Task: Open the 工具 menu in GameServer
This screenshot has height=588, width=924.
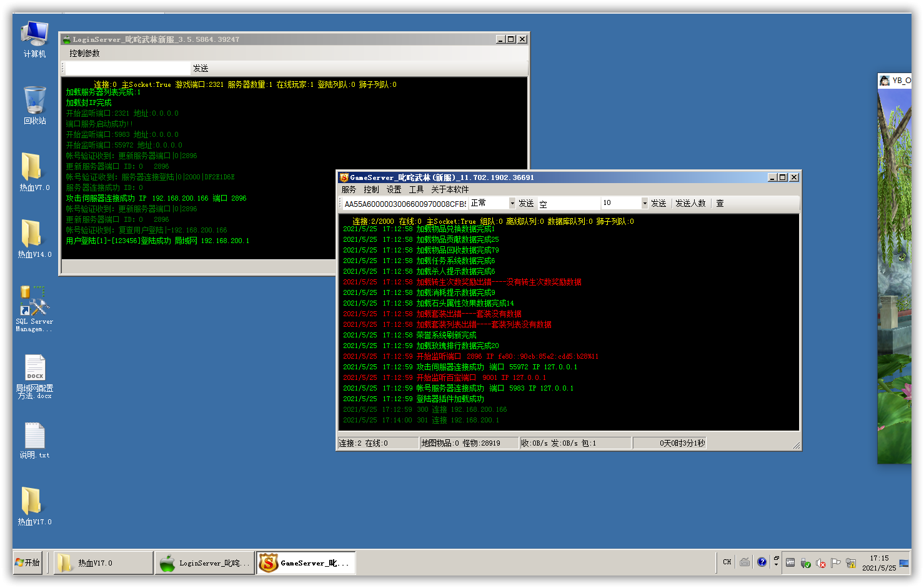Action: coord(416,189)
